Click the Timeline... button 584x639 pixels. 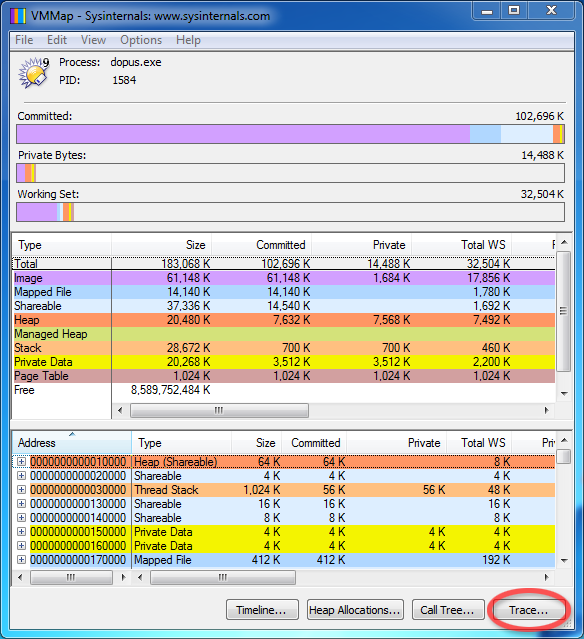(x=262, y=610)
